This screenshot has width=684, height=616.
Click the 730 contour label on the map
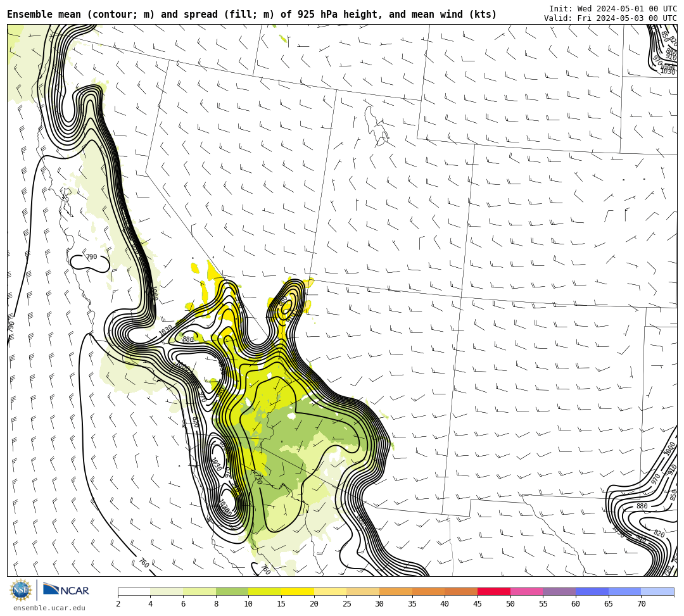click(258, 479)
